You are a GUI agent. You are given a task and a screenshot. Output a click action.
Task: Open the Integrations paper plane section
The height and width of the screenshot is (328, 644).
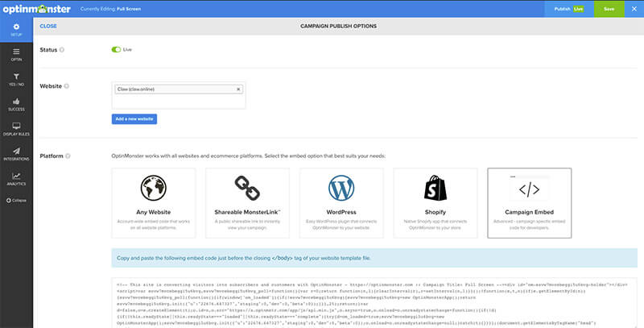(16, 154)
